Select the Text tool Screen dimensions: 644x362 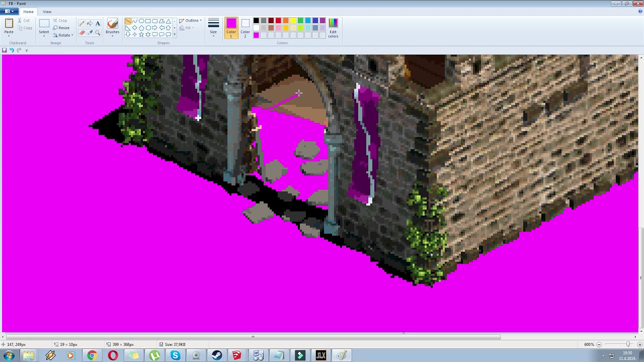pyautogui.click(x=98, y=23)
